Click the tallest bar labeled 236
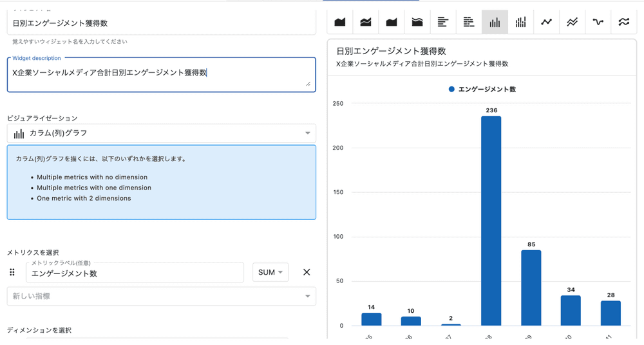 (x=491, y=221)
